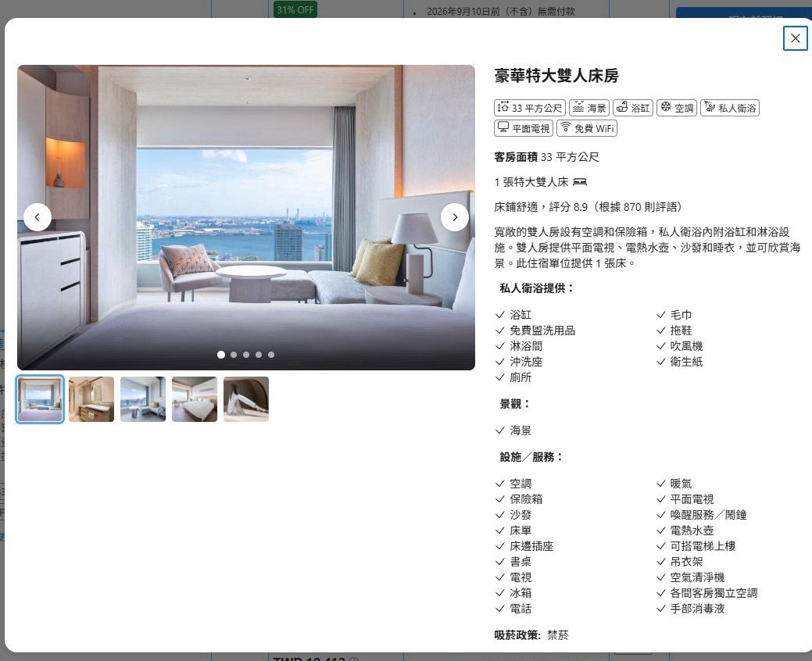Select the bathroom vanity thumbnail
This screenshot has height=661, width=812.
[x=91, y=399]
